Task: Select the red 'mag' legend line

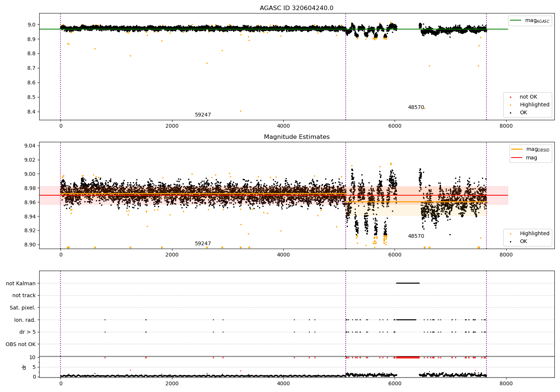Action: pos(517,158)
